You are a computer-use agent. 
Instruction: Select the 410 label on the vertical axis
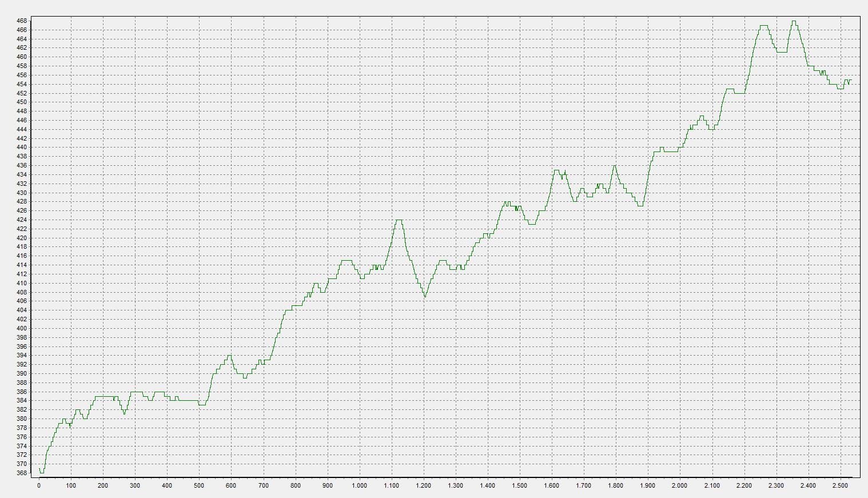(x=21, y=283)
